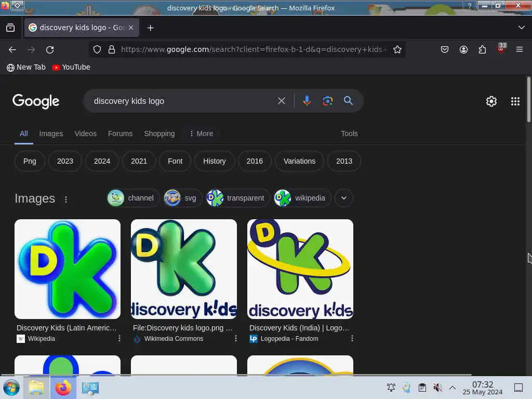Go back to the previous page
This screenshot has width=532, height=399.
coord(12,49)
